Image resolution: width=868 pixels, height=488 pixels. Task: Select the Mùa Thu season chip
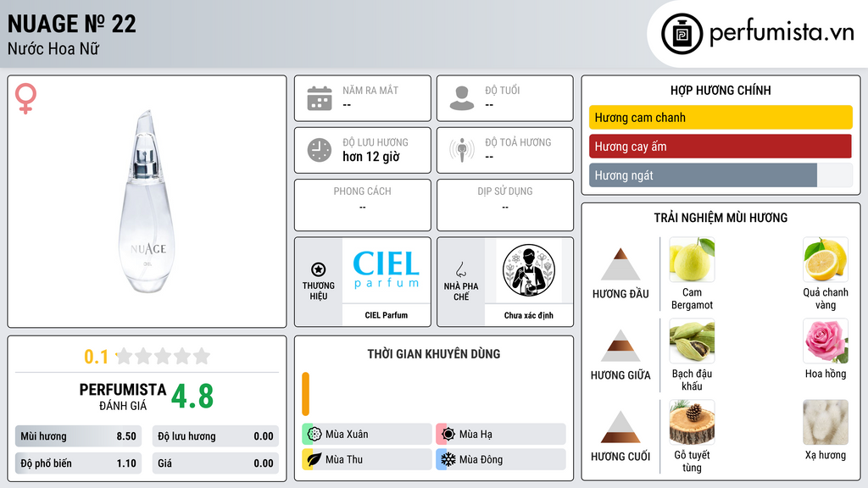pos(366,459)
